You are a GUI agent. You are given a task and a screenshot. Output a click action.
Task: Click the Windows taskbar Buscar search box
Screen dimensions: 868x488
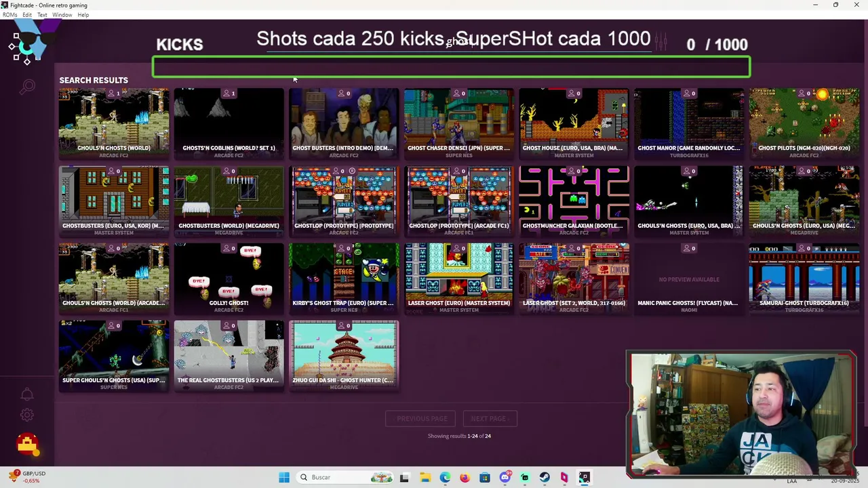coord(345,477)
